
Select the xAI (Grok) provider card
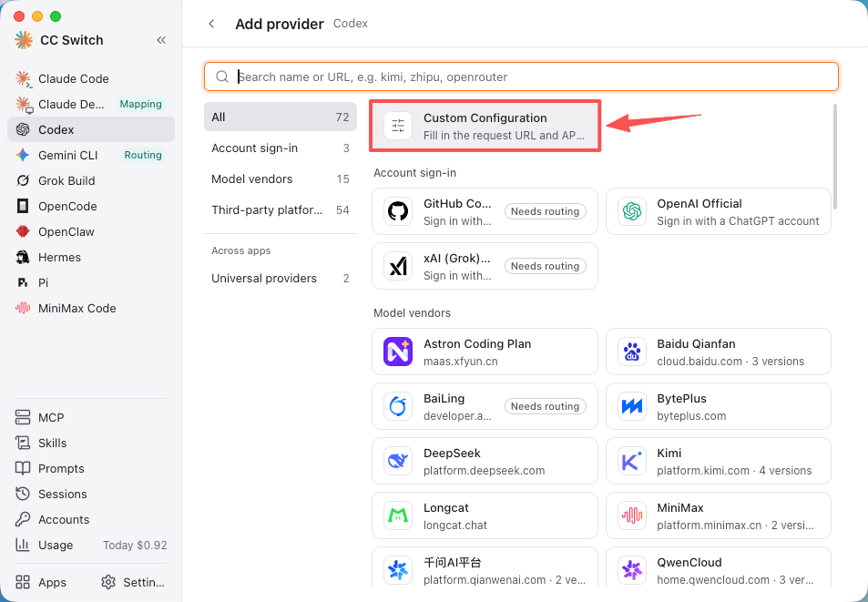485,266
